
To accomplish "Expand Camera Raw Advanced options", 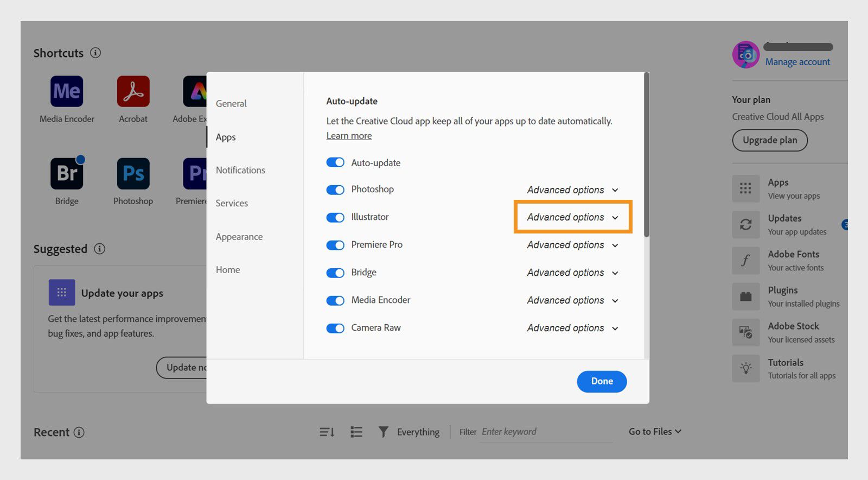I will (x=572, y=328).
